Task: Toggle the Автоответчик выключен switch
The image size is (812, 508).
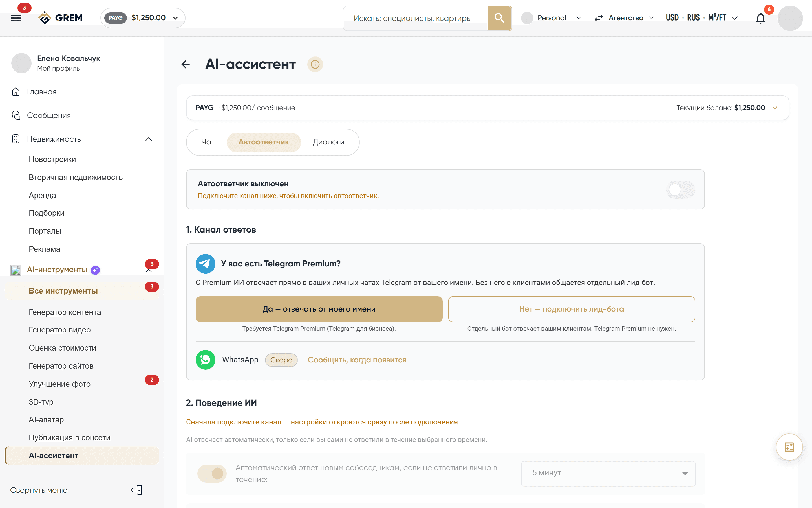Action: (680, 189)
